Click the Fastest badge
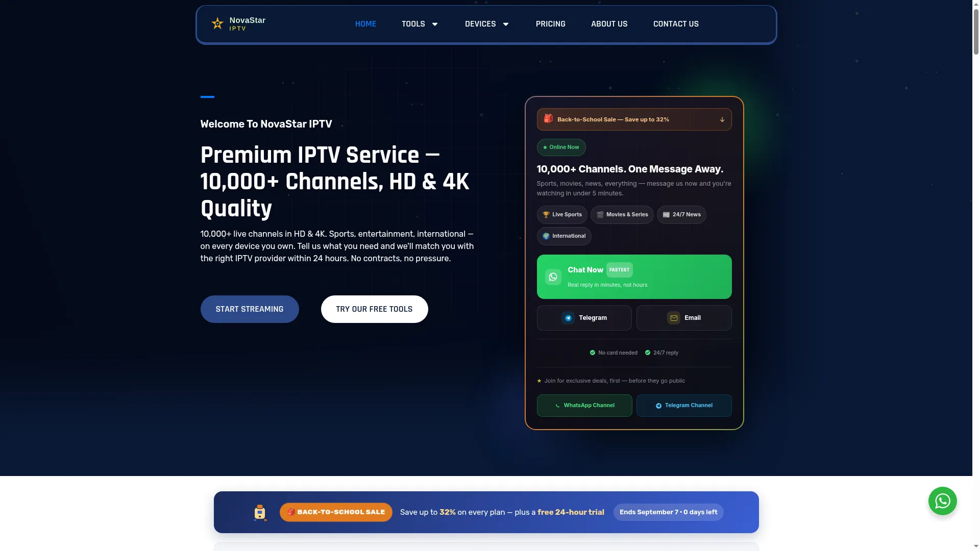Viewport: 980px width, 551px height. pyautogui.click(x=619, y=270)
